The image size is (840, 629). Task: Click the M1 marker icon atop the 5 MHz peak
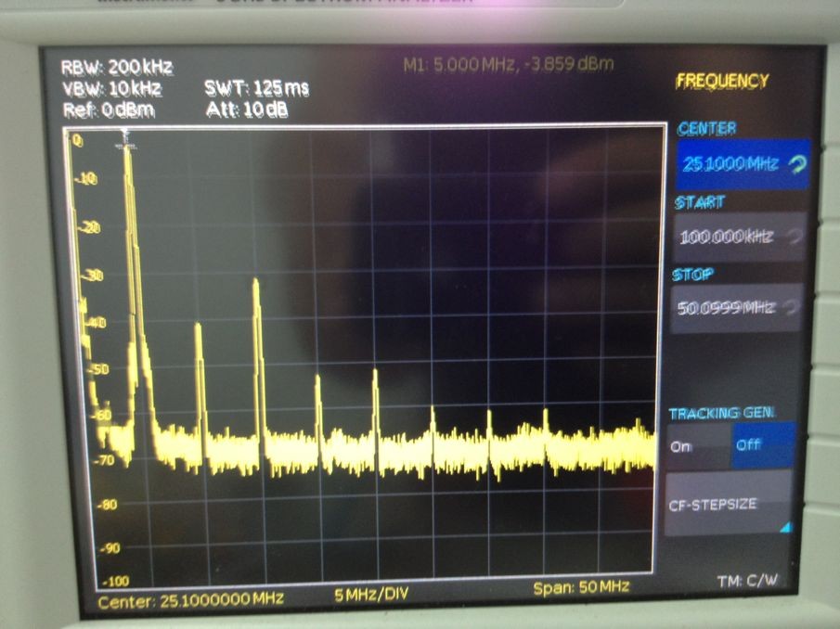[x=126, y=137]
